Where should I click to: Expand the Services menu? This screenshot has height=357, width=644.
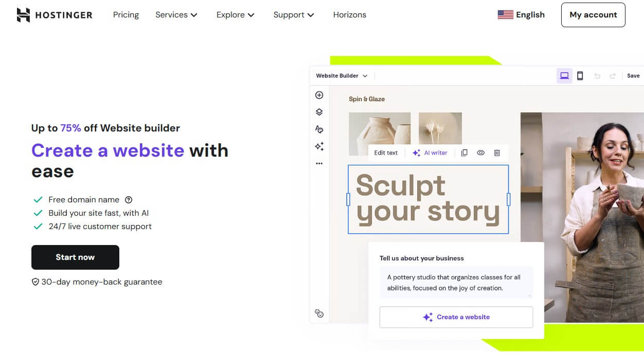(176, 15)
